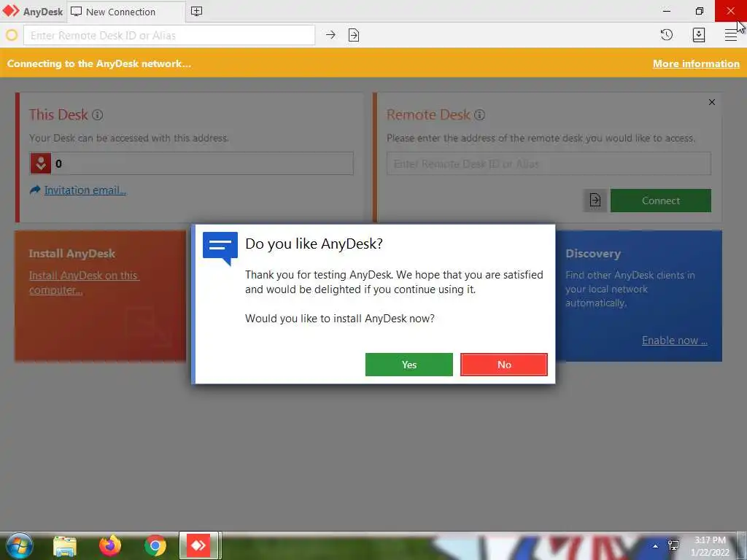Launch Google Chrome from the taskbar

click(x=155, y=545)
